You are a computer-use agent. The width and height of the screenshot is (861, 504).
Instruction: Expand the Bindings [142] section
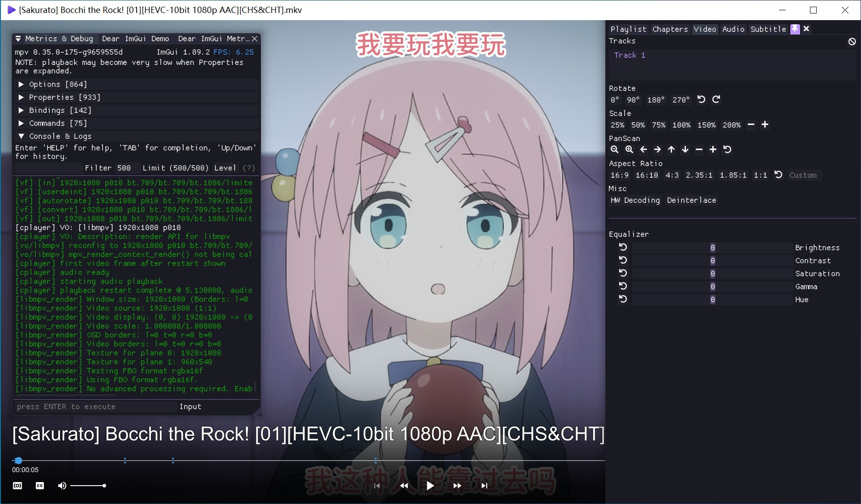pyautogui.click(x=137, y=110)
